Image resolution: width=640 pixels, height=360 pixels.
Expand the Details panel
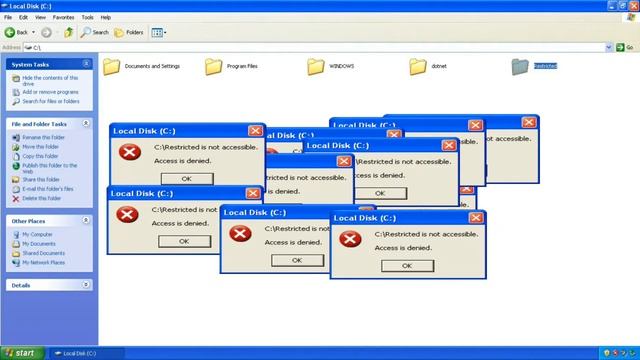coord(86,285)
